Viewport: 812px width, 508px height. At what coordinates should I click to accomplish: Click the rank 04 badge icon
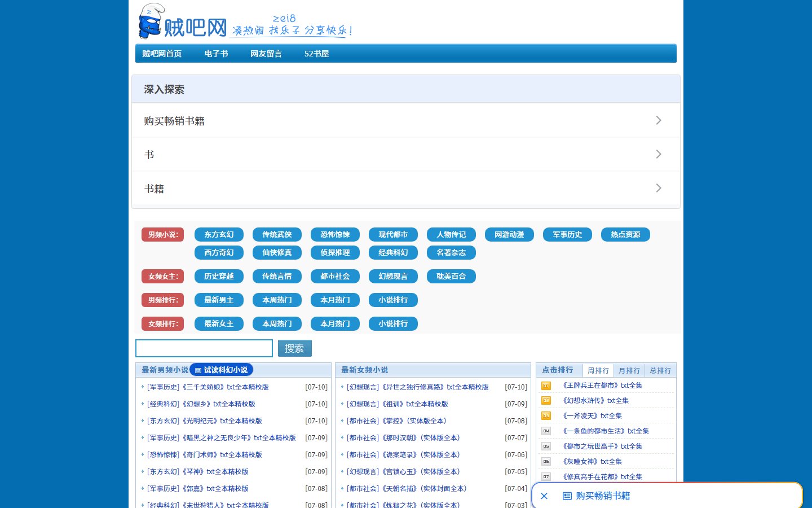click(x=546, y=431)
